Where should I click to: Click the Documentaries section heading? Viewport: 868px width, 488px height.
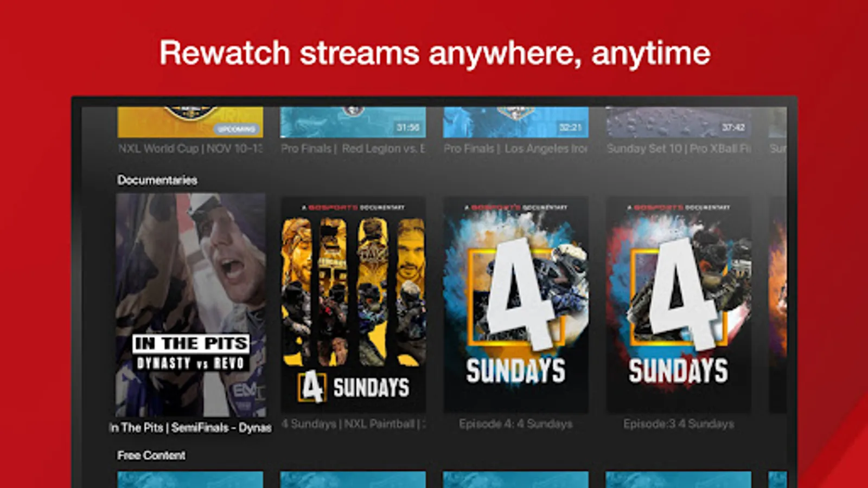pyautogui.click(x=157, y=180)
